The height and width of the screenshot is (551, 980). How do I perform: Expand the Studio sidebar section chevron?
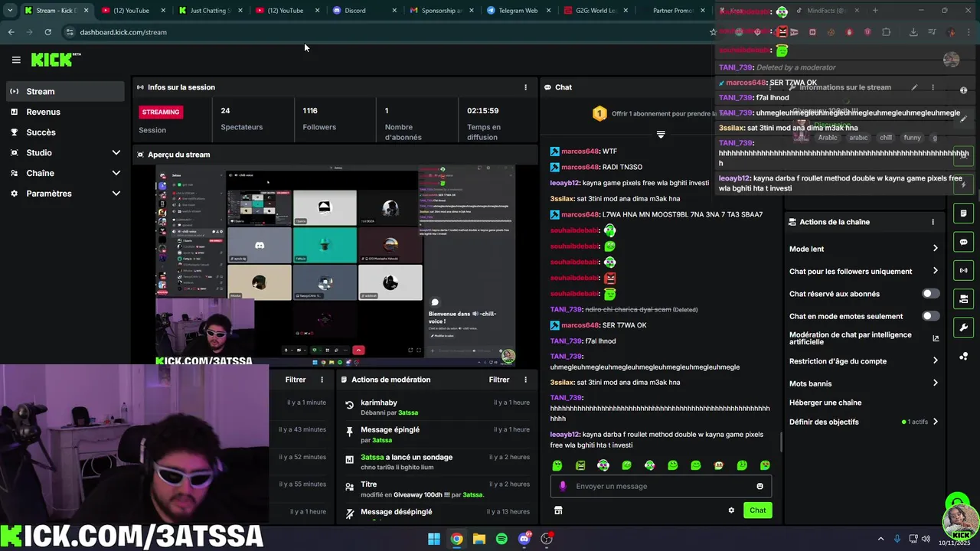point(116,153)
